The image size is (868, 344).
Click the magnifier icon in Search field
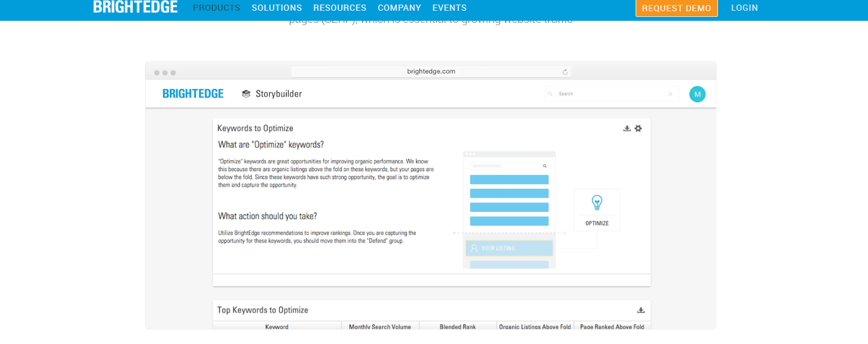click(550, 94)
